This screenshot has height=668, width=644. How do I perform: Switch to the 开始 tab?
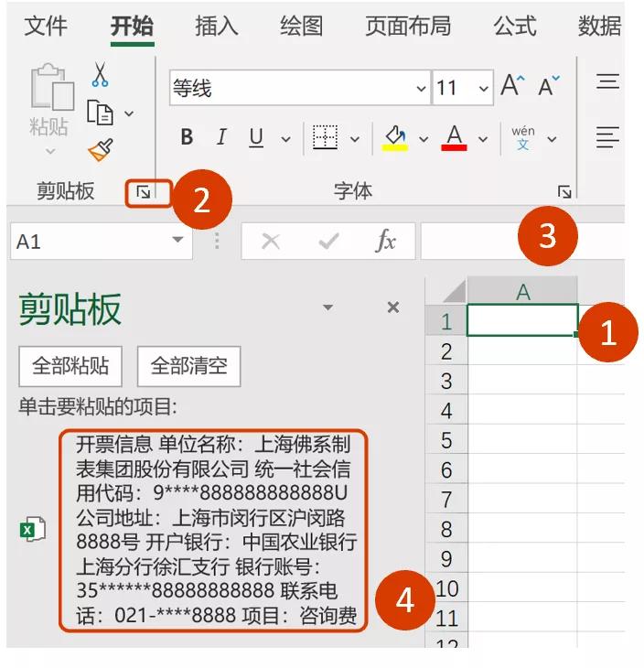coord(132,26)
